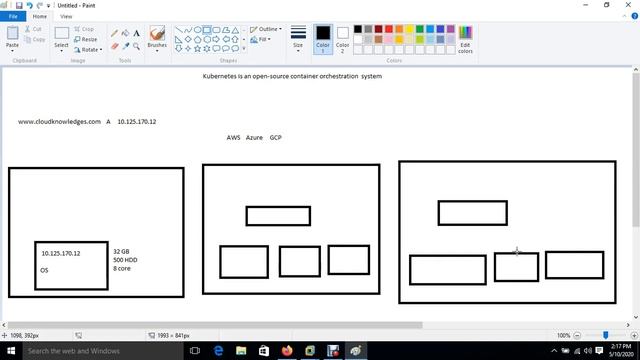
Task: Click the Brushes tool button
Action: tap(157, 33)
